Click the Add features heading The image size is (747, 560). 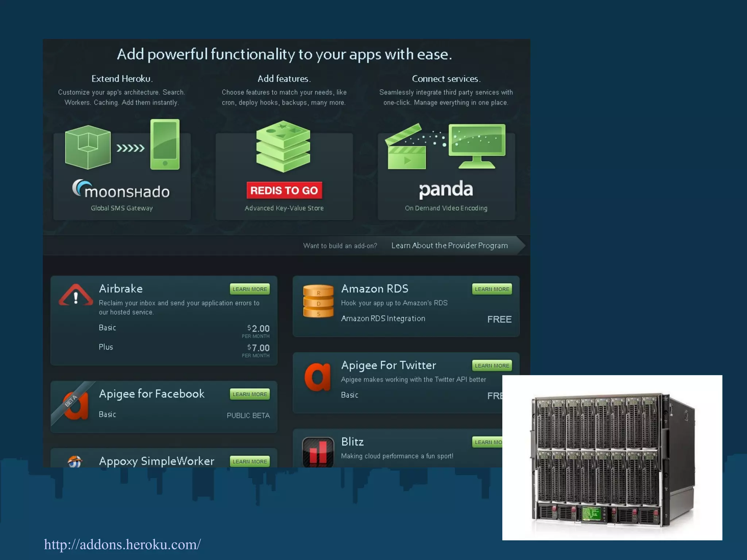tap(284, 79)
